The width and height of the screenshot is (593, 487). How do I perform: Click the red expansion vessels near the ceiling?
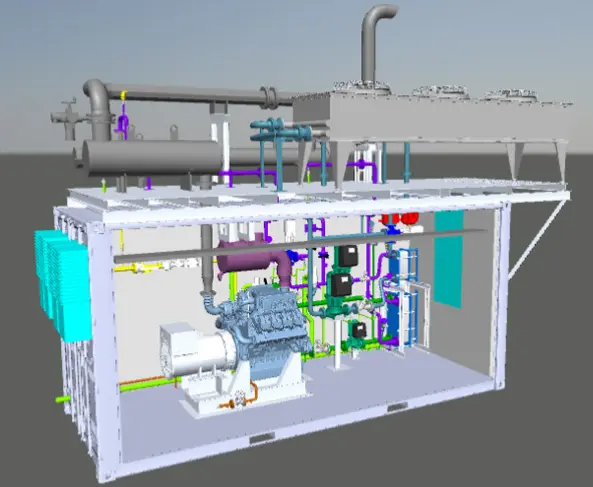point(400,218)
